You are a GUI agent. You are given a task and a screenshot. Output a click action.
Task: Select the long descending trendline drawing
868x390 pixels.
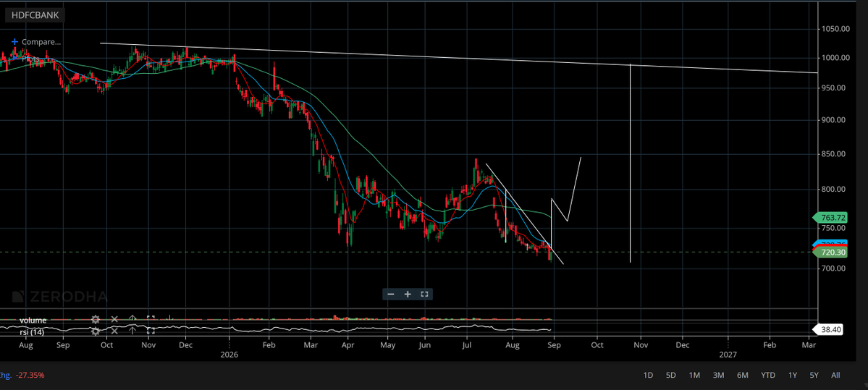(x=458, y=58)
